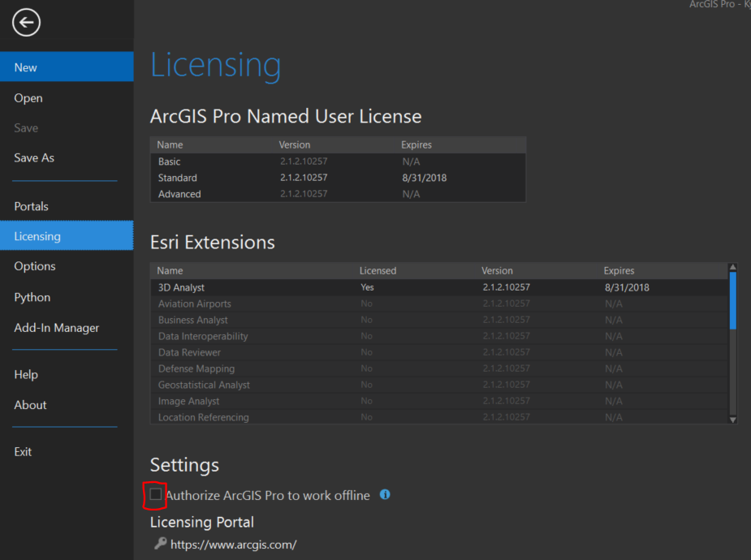The image size is (751, 560).
Task: Click the Name header in license table
Action: 170,144
